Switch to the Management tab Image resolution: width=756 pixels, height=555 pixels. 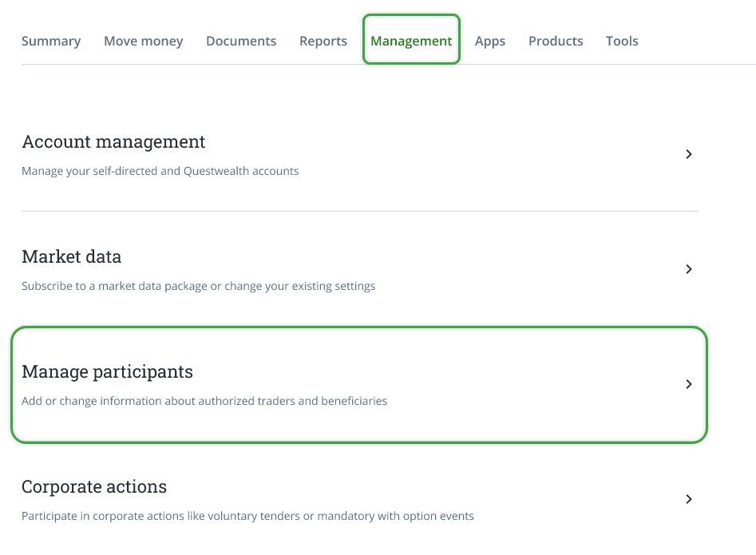pos(411,41)
